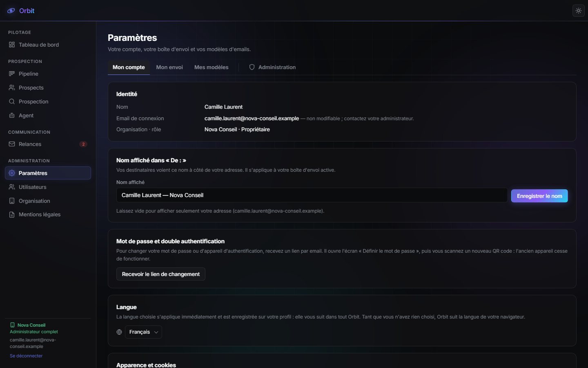Focus the Nom affiché input field
The width and height of the screenshot is (588, 368).
[312, 195]
